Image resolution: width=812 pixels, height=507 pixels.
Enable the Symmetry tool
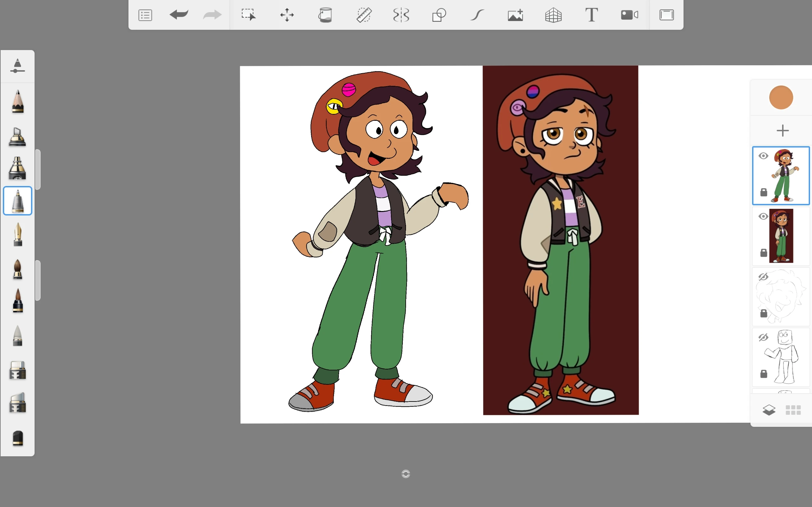point(401,15)
